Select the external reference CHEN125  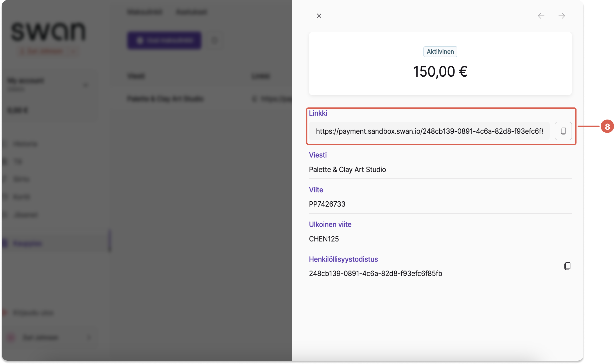324,239
